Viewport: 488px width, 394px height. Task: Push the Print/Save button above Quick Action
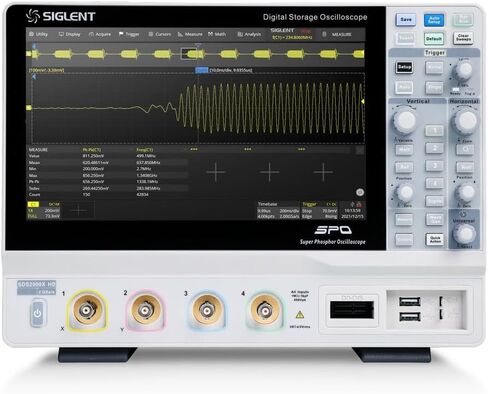435,219
